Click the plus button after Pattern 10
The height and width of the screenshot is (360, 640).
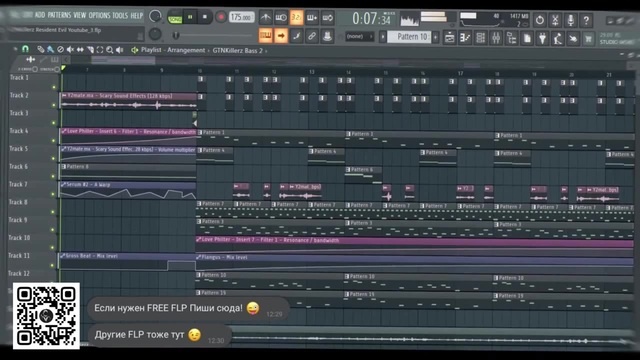pyautogui.click(x=436, y=37)
